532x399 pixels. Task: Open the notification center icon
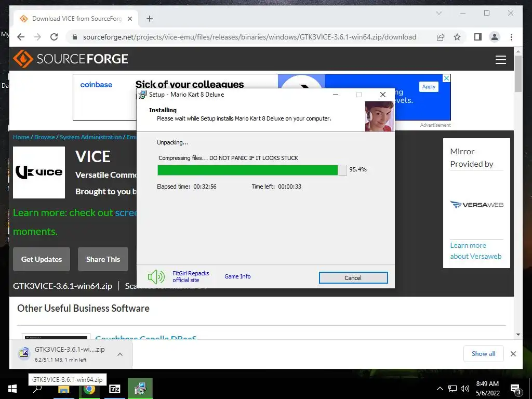515,389
